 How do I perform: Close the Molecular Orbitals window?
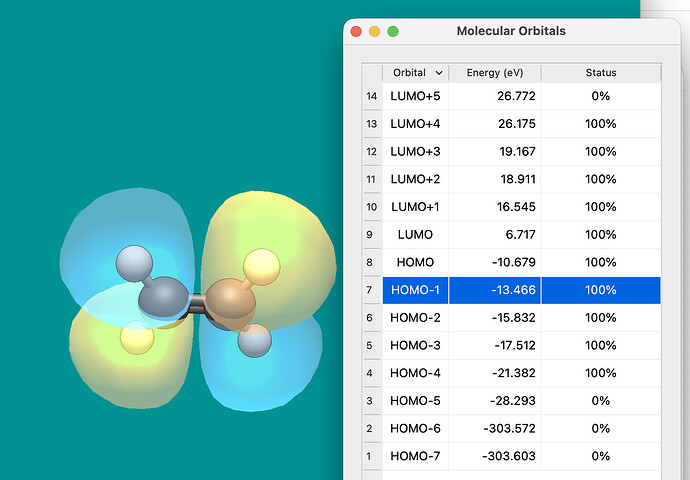[x=357, y=31]
